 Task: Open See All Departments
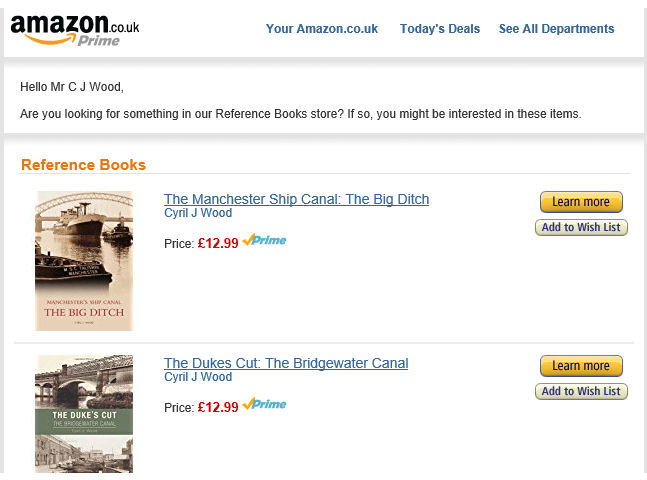[556, 29]
